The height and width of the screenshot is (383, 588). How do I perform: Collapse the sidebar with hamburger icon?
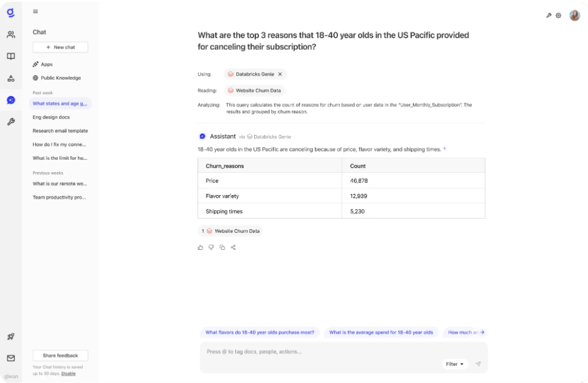(35, 12)
